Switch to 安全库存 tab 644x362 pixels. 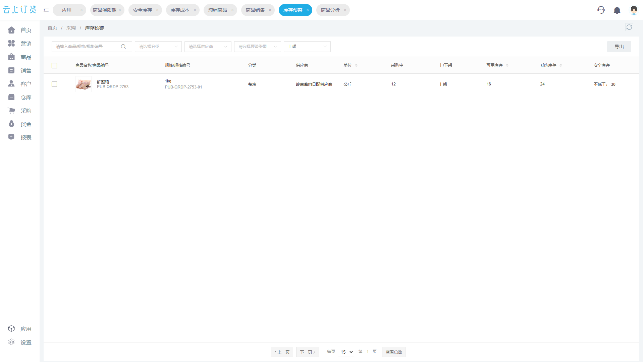143,10
